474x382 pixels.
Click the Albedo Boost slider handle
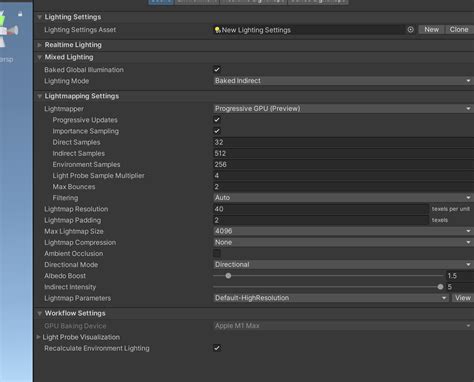228,276
